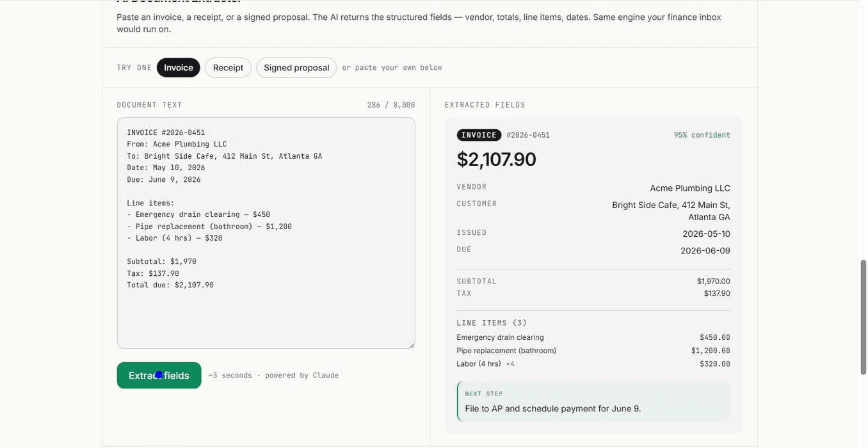Click the 95% confident label
The height and width of the screenshot is (448, 868).
pyautogui.click(x=702, y=135)
